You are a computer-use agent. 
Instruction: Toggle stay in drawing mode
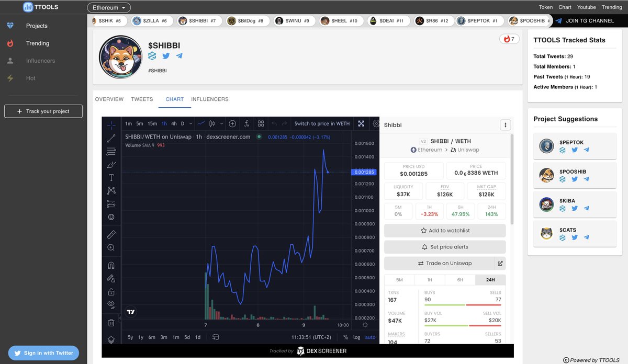click(111, 279)
